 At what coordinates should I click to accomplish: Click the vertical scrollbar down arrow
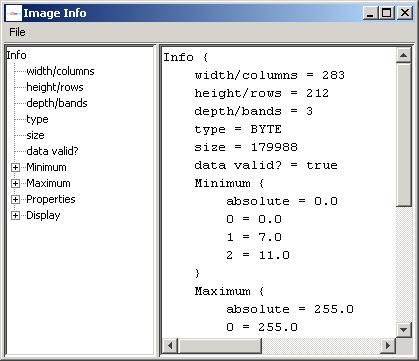pos(404,330)
